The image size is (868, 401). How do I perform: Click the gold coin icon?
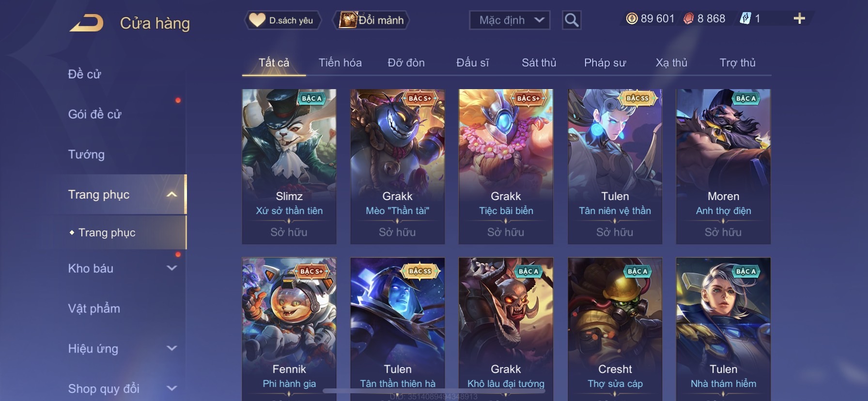coord(632,18)
